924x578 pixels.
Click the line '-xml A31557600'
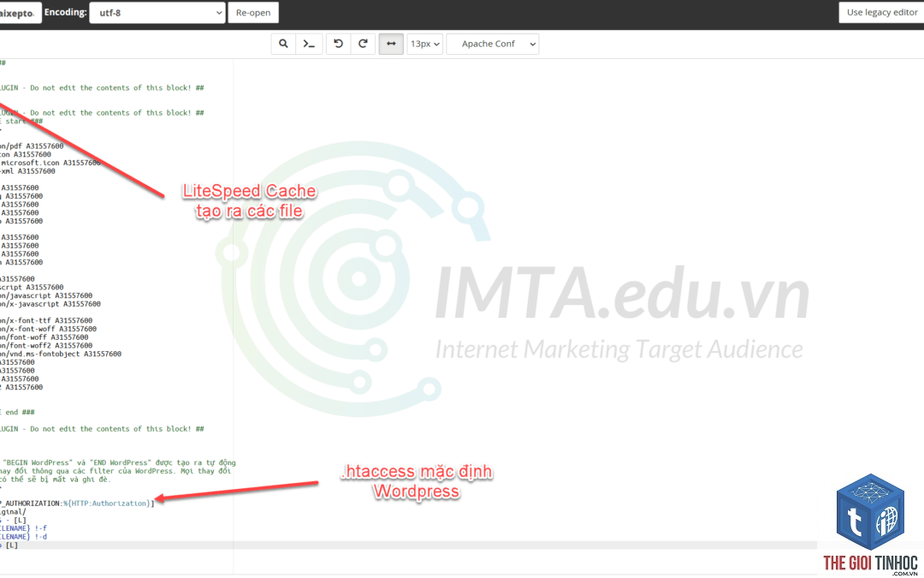(27, 171)
